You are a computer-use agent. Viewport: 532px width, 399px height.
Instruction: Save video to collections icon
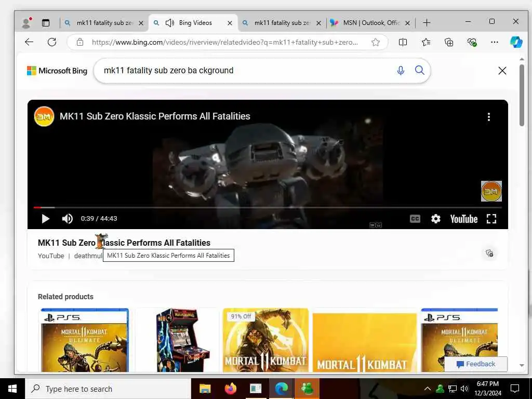coord(489,253)
